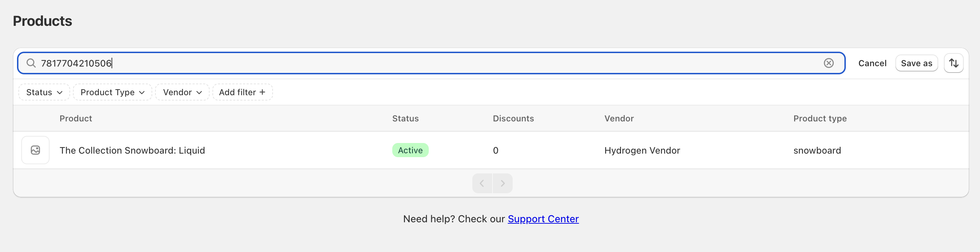Click the Product column header
Viewport: 980px width, 252px height.
[x=76, y=119]
